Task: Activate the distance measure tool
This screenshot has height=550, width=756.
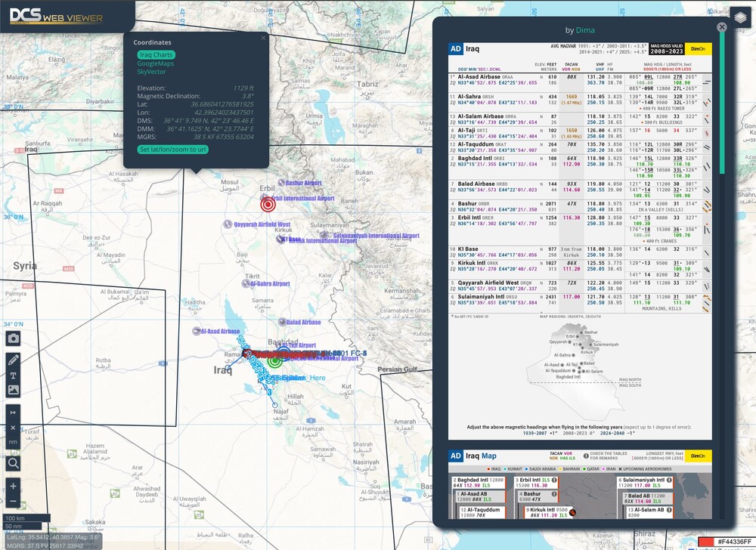Action: point(13,412)
